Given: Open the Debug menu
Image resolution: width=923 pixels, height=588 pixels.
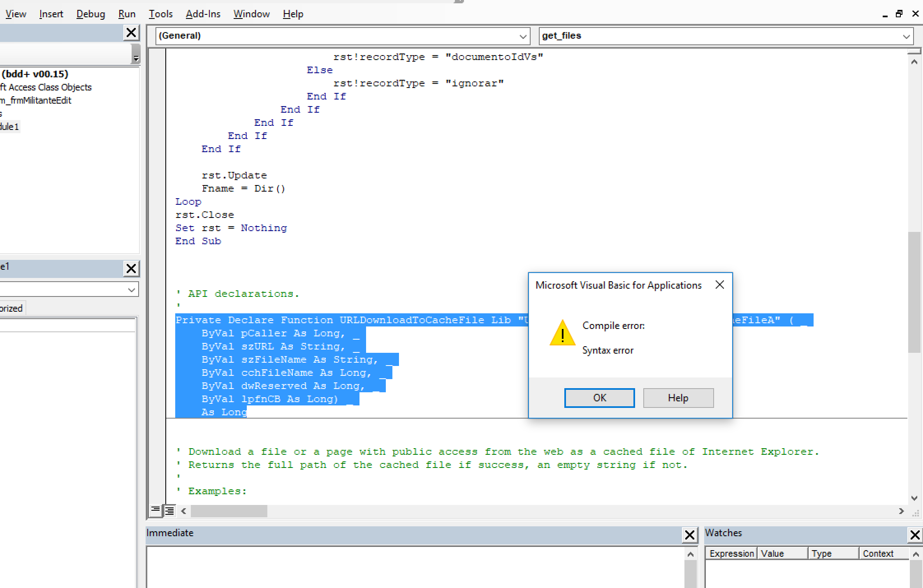Looking at the screenshot, I should coord(90,14).
